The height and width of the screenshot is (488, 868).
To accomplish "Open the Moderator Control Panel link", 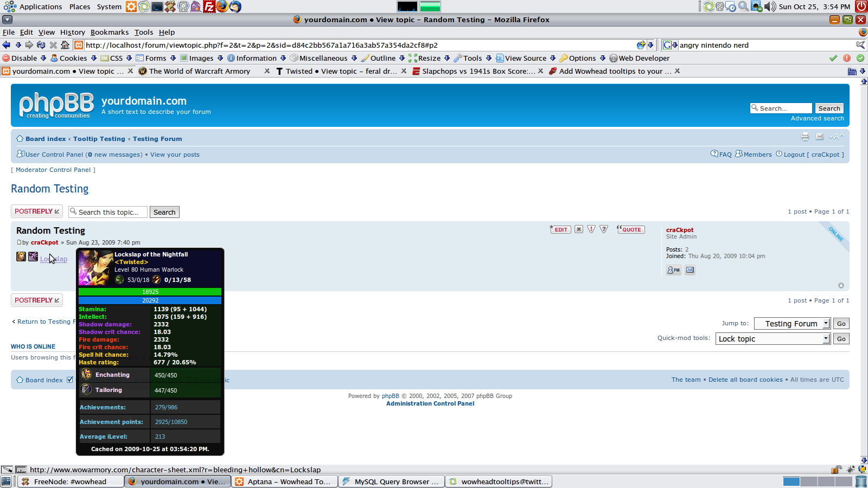I will point(53,170).
